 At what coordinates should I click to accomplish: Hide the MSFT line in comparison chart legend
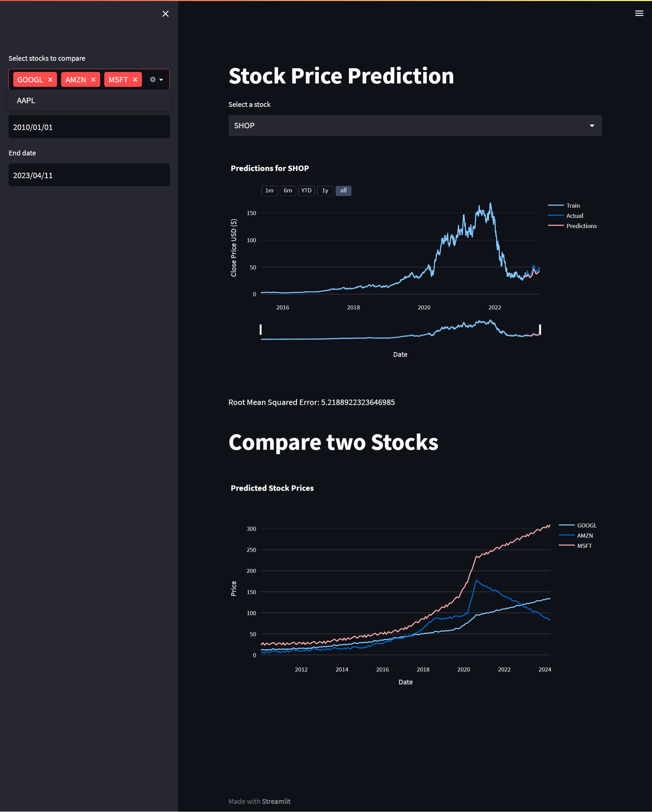click(x=584, y=545)
